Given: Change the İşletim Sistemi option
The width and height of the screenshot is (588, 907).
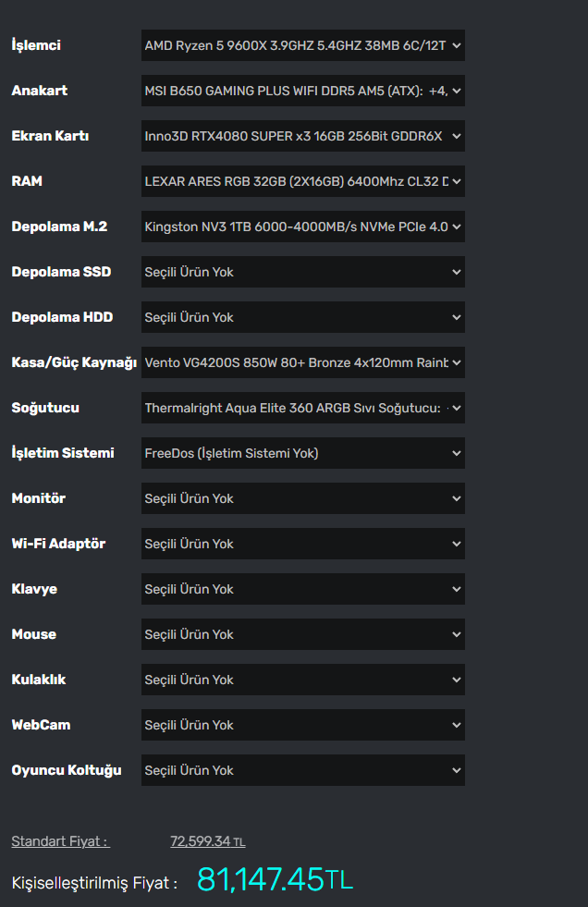Looking at the screenshot, I should (302, 453).
